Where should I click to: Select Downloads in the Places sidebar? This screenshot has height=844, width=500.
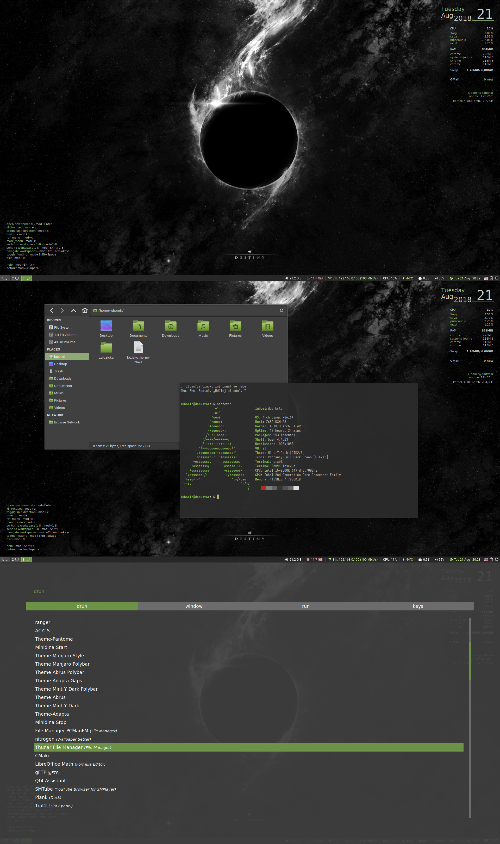pos(60,378)
